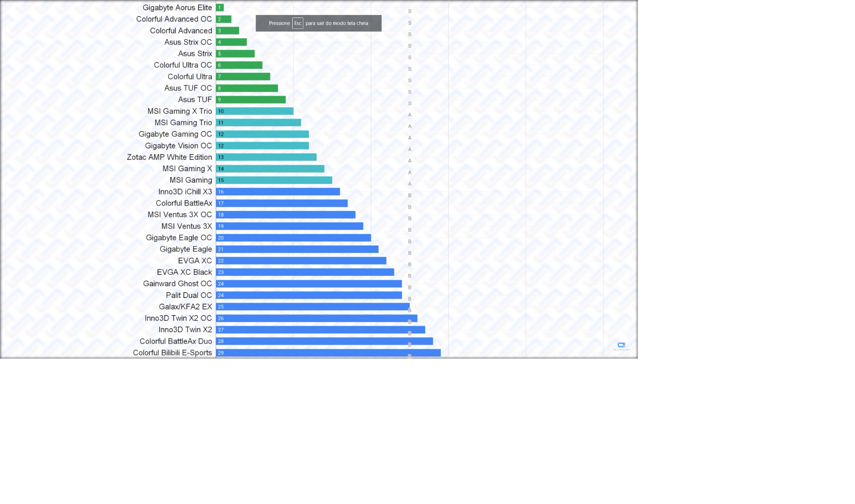Select the MSI Ventus 3X OC label
855x504 pixels.
pyautogui.click(x=180, y=215)
